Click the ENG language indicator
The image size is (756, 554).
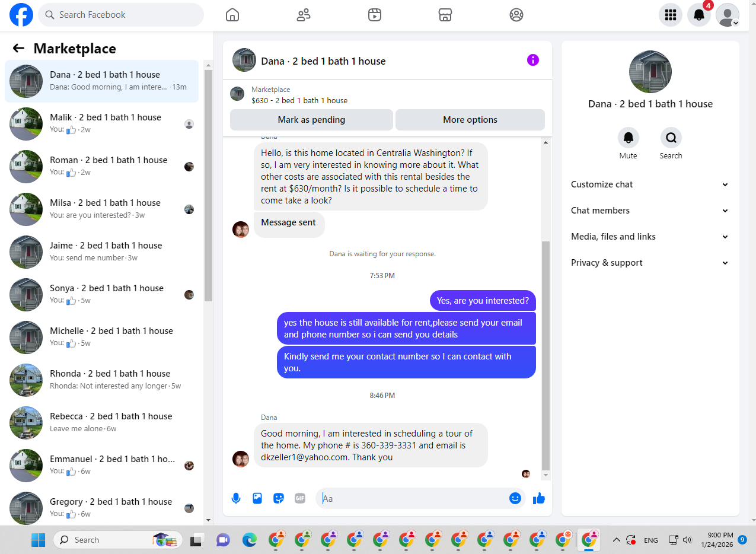[651, 540]
